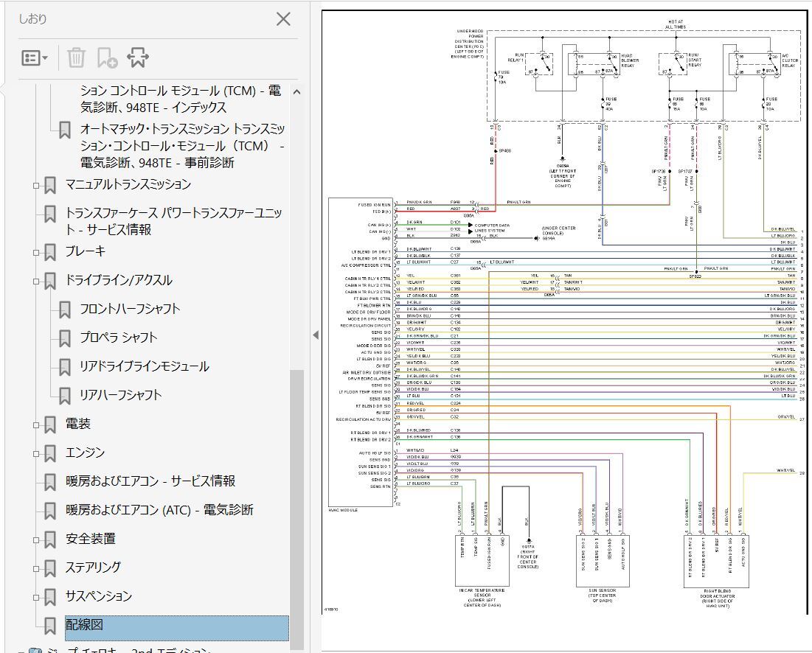Click bookmark icon beside リアハーフシャフト
This screenshot has width=812, height=653.
[x=65, y=395]
